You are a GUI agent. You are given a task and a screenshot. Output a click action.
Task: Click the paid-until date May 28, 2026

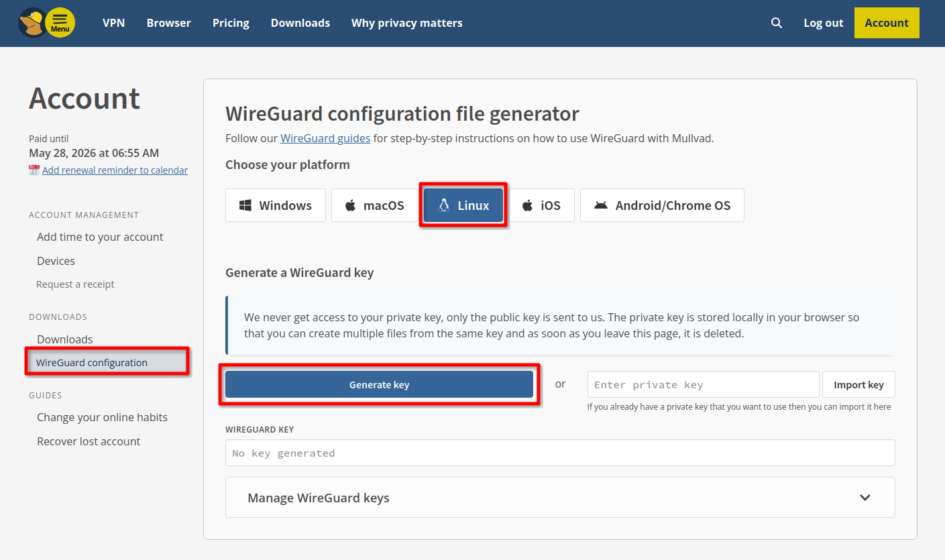tap(94, 153)
